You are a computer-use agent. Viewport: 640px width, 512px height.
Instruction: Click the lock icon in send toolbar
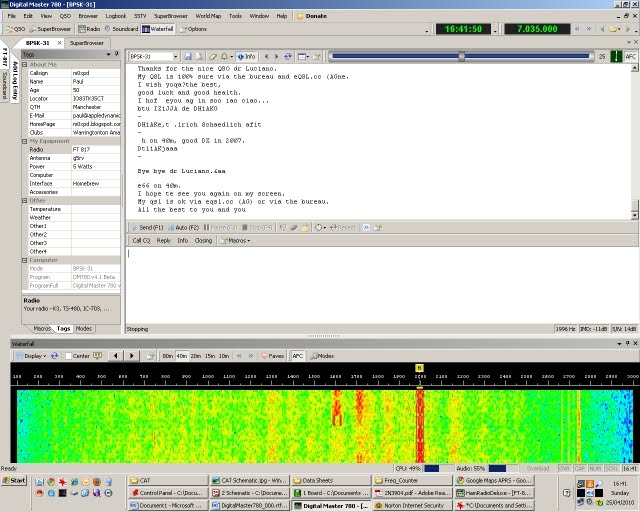click(305, 227)
